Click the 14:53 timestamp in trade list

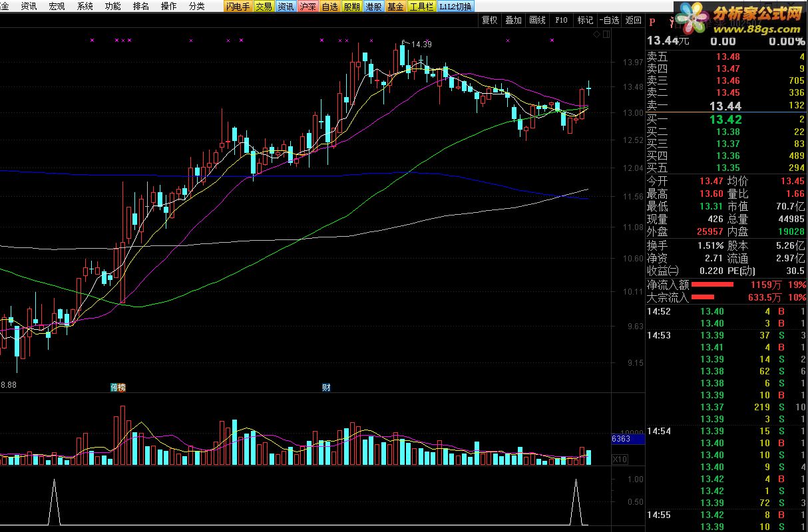[659, 336]
